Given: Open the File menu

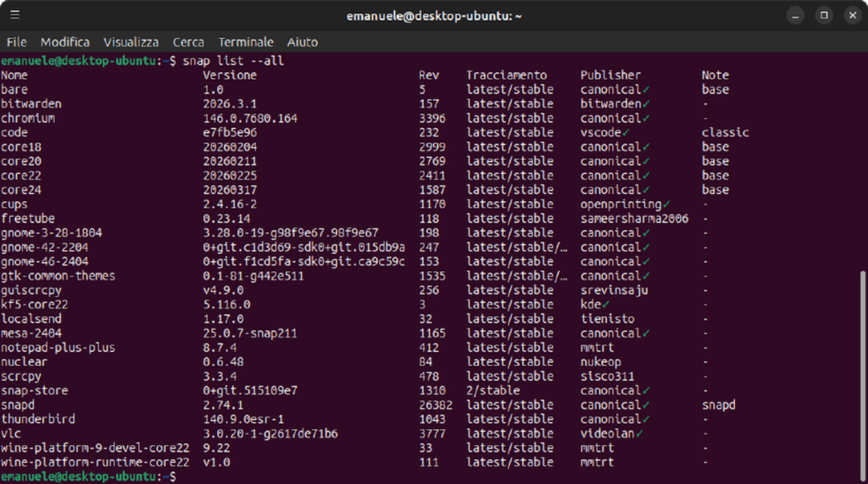Looking at the screenshot, I should point(17,42).
